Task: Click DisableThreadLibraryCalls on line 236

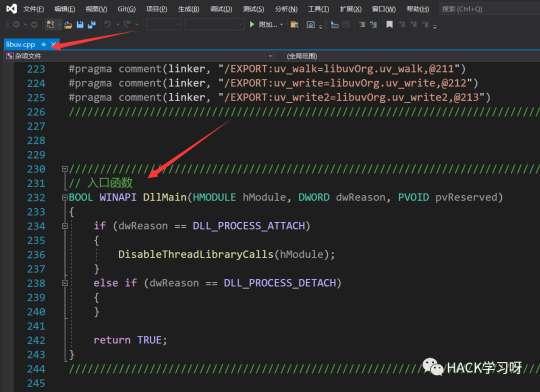Action: click(x=195, y=254)
